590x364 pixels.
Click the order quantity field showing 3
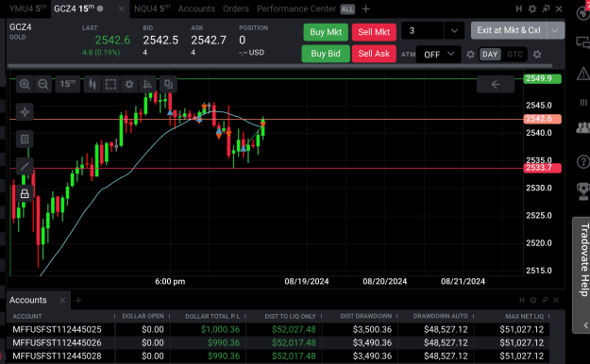[x=423, y=31]
